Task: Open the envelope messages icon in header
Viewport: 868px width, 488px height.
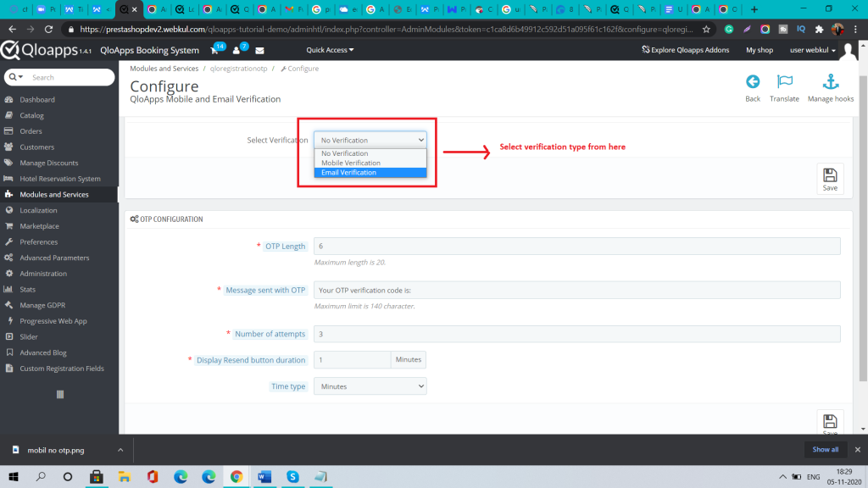Action: [x=259, y=50]
